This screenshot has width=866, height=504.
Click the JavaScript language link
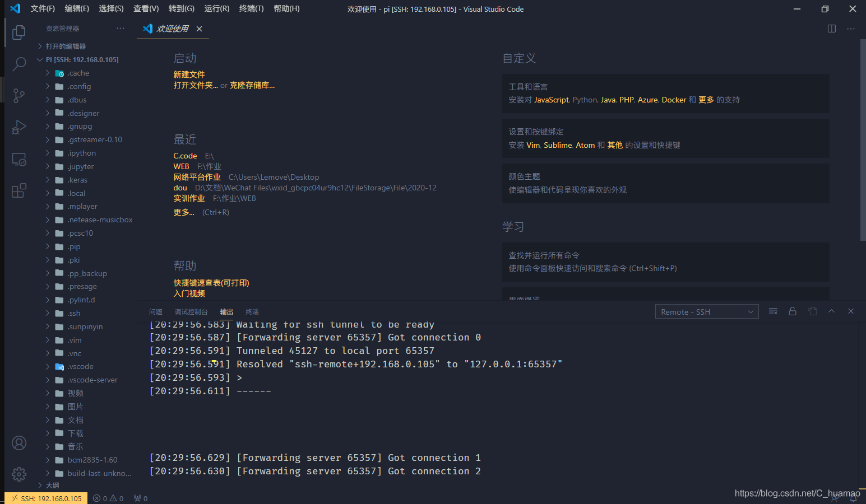(x=552, y=100)
